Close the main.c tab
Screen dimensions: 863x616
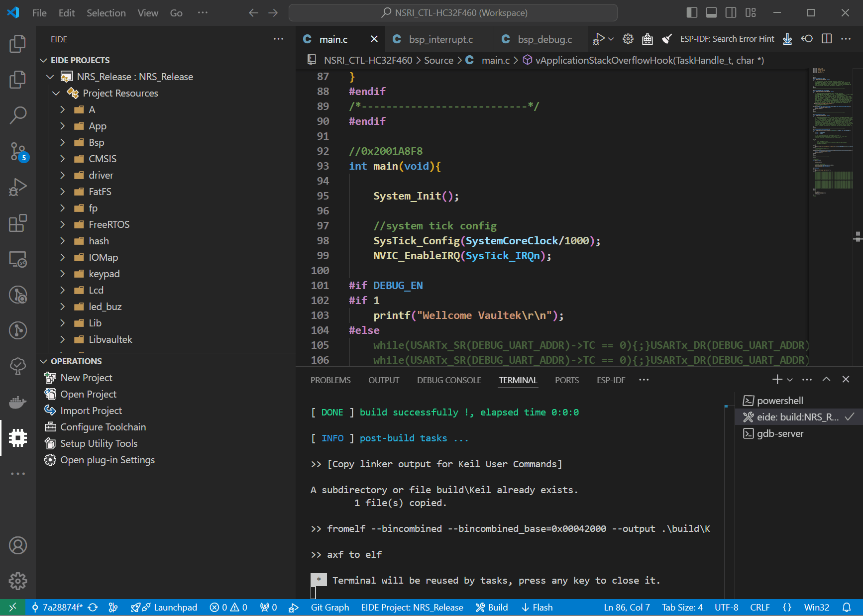374,39
